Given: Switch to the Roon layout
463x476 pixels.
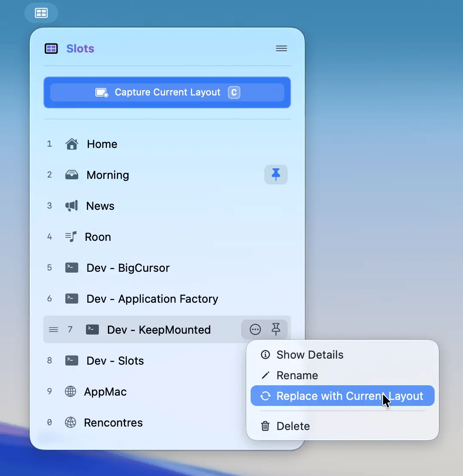Looking at the screenshot, I should [167, 237].
